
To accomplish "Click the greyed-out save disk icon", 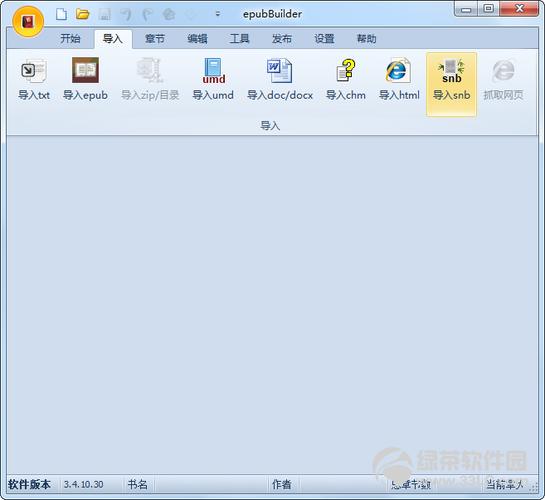I will [x=104, y=14].
